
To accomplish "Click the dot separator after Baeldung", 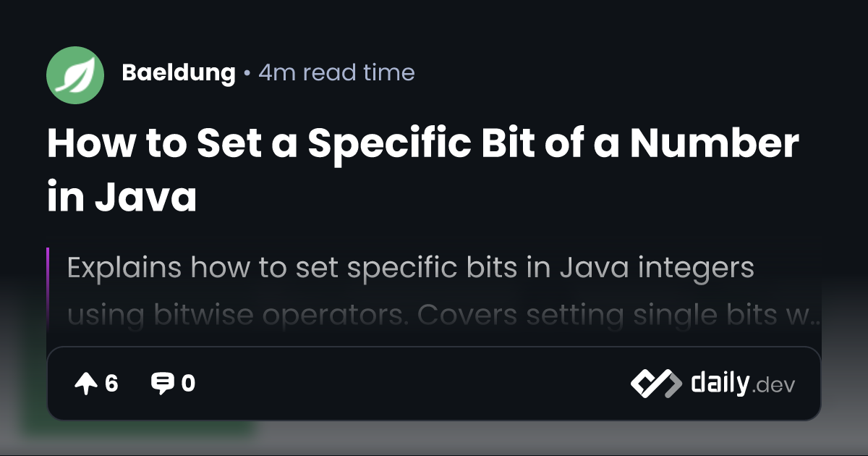I will 247,74.
